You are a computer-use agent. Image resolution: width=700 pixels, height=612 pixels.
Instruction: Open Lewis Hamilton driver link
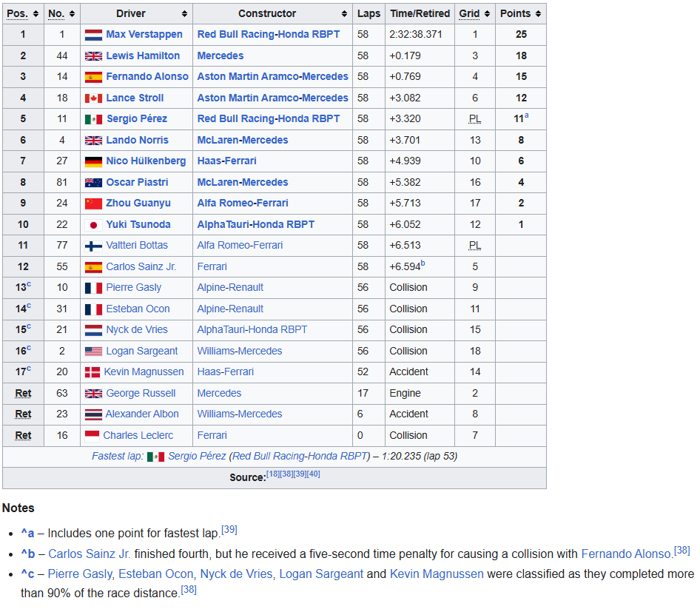click(x=143, y=56)
